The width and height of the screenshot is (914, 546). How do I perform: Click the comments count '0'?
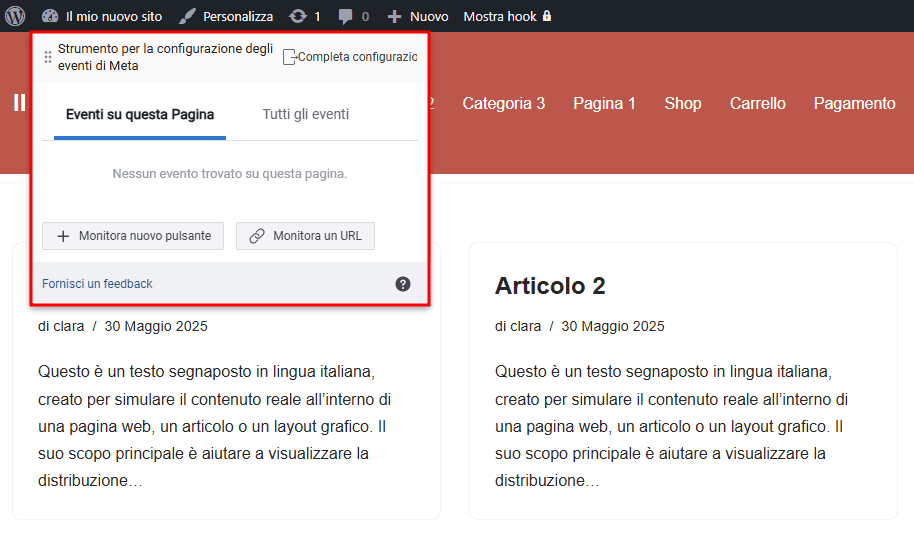(x=365, y=16)
